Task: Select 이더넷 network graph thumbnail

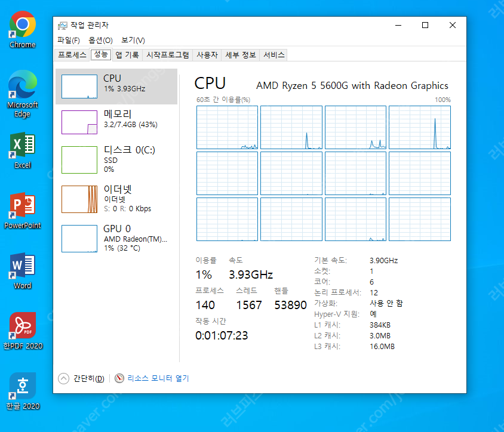Action: (x=79, y=199)
